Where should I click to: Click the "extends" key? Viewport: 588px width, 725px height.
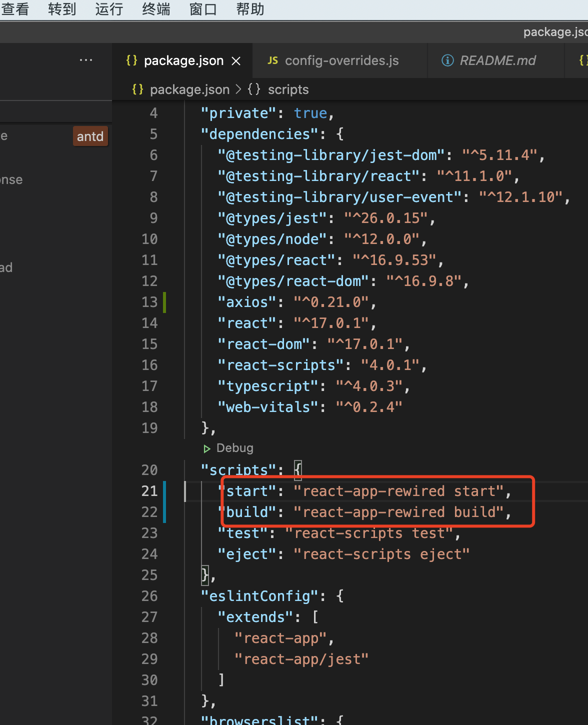pos(255,617)
